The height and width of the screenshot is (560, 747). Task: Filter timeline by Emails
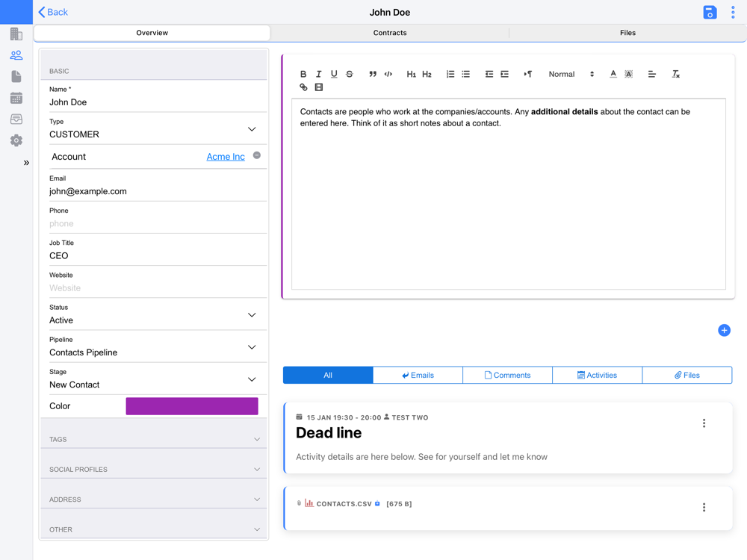point(418,376)
